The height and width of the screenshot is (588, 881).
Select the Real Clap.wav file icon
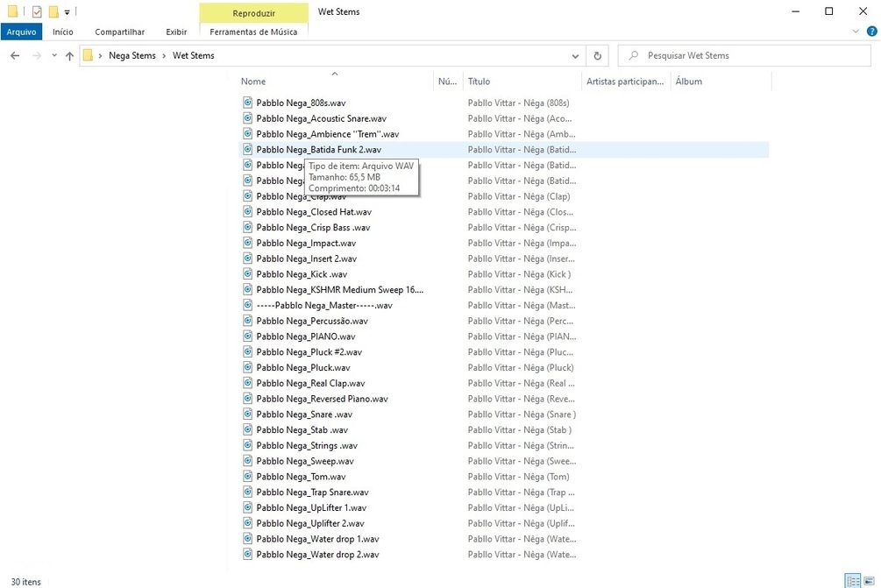248,382
